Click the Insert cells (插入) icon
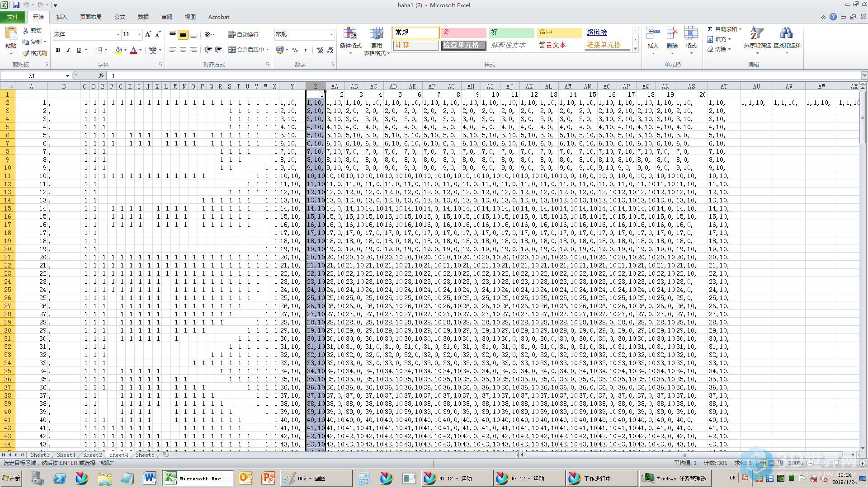This screenshot has height=488, width=868. [653, 34]
